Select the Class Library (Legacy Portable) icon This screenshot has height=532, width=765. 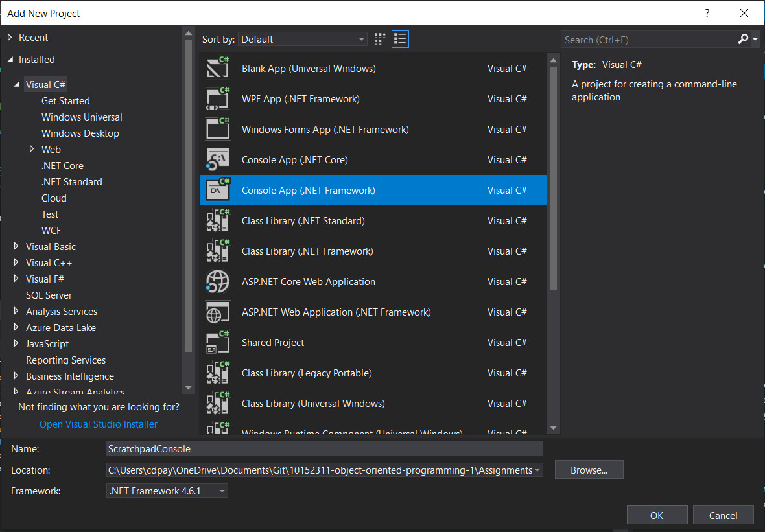click(x=218, y=373)
